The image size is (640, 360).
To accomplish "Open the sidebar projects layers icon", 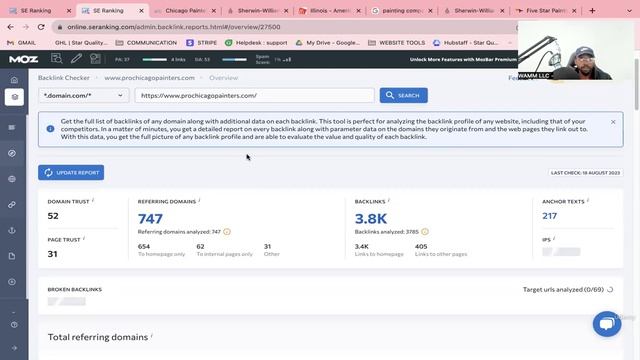I will pyautogui.click(x=14, y=97).
